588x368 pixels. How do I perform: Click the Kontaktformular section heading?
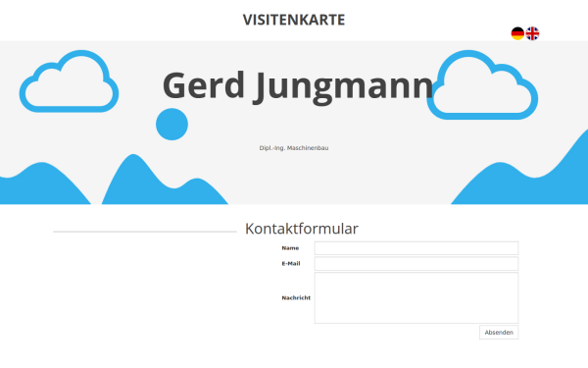[302, 229]
